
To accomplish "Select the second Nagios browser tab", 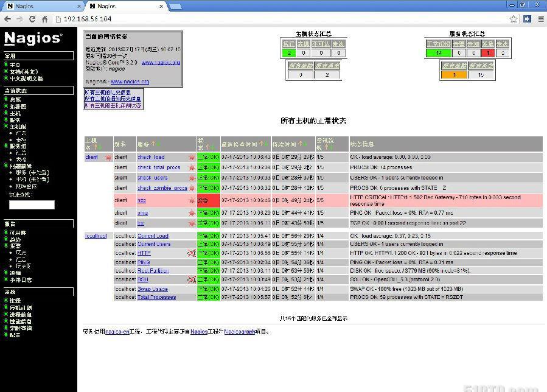I will pyautogui.click(x=125, y=6).
